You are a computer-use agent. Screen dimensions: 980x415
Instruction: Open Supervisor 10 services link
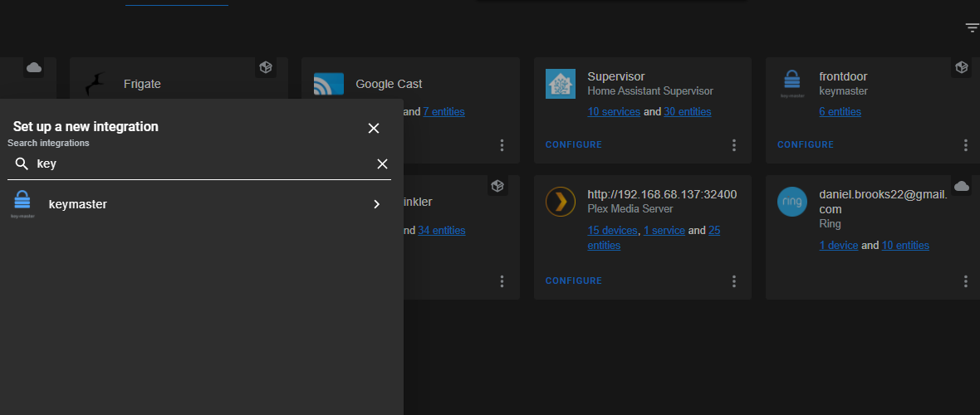tap(614, 112)
